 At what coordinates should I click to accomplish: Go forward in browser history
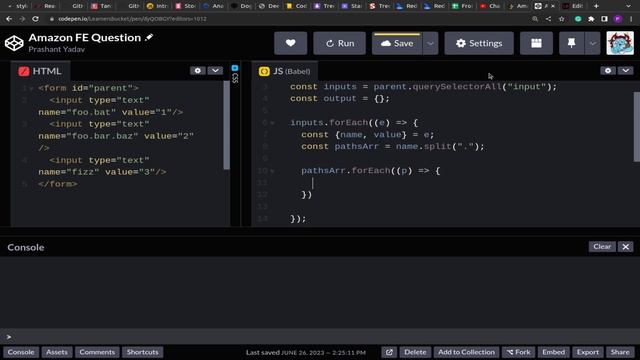point(22,19)
